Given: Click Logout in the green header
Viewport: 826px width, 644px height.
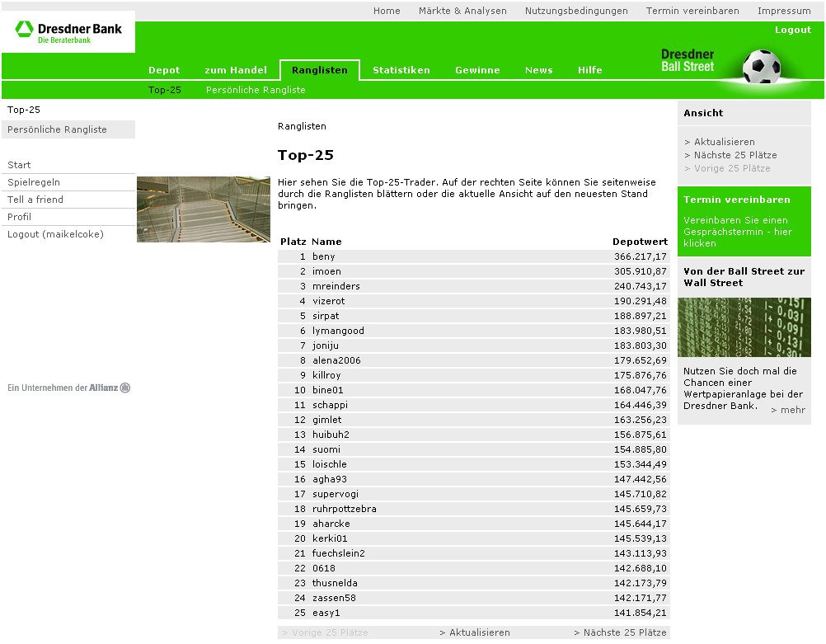Looking at the screenshot, I should (793, 30).
